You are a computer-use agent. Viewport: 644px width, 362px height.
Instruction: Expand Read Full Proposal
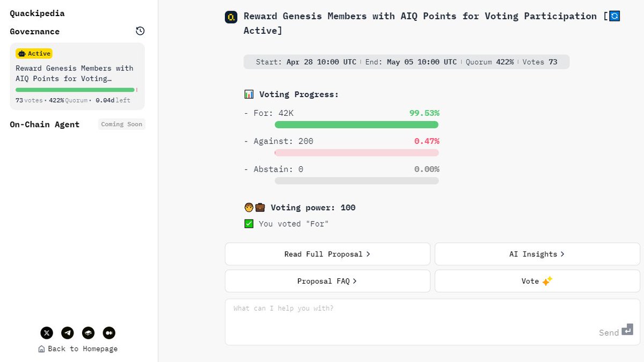(x=327, y=254)
